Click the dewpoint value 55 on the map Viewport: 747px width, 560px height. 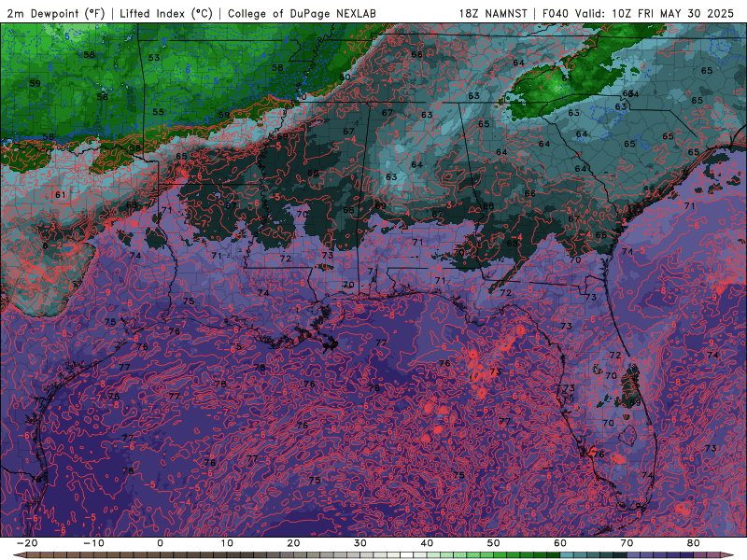(158, 112)
